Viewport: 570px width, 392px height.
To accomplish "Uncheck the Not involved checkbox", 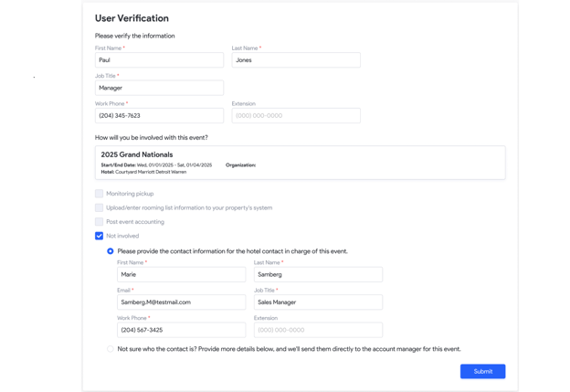I will pyautogui.click(x=99, y=236).
